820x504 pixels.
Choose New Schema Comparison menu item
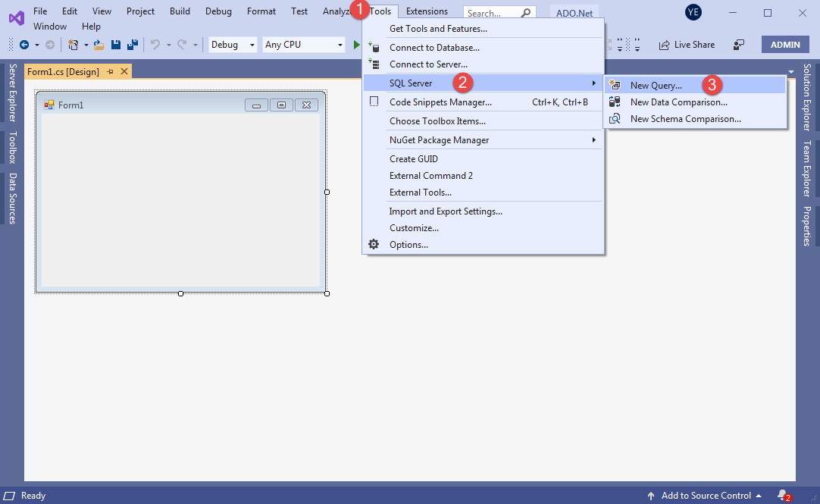click(x=685, y=119)
